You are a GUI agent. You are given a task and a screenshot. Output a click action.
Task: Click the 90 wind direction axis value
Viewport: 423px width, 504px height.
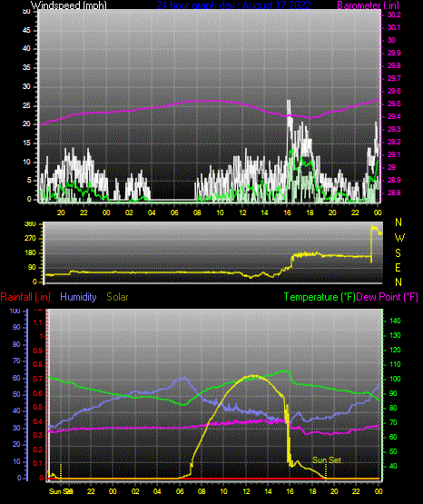32,267
